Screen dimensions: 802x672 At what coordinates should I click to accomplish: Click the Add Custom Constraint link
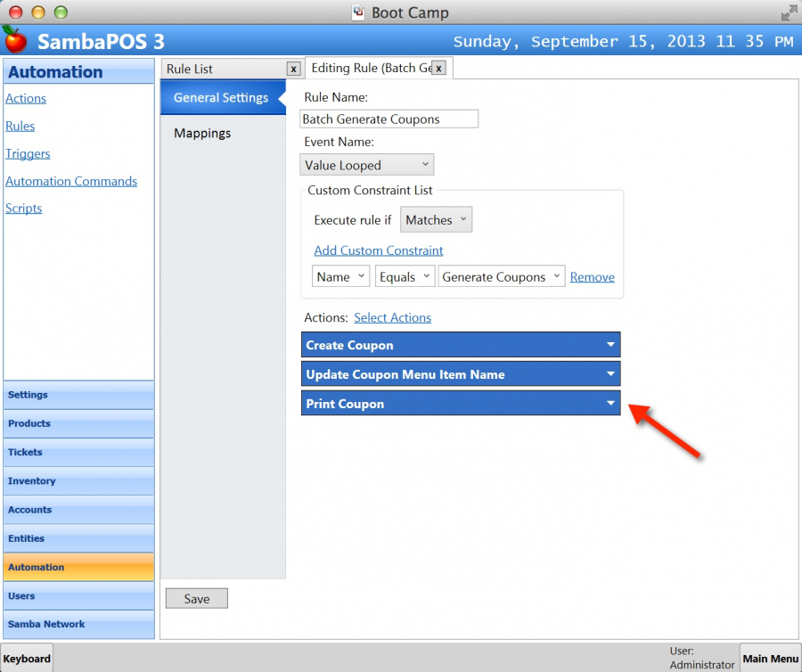(379, 250)
